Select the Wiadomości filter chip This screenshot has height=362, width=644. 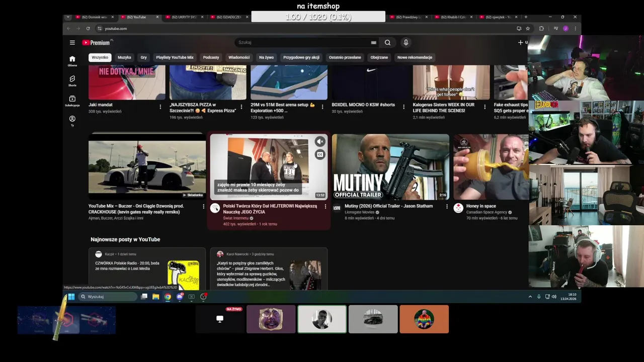239,57
